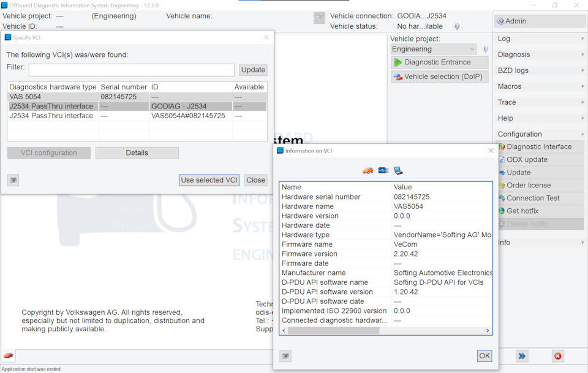Viewport: 588px width, 373px height.
Task: Click the vehicle icon in Information on VCI
Action: click(368, 170)
